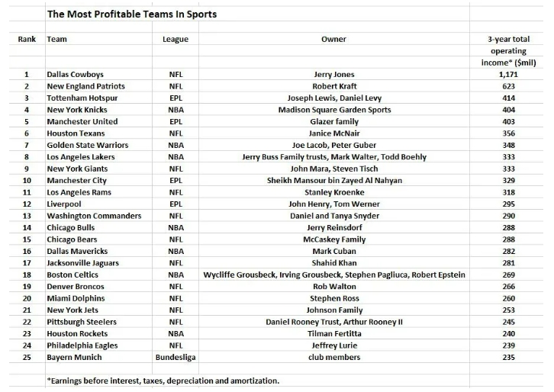Click the Glazer family owner cell
Viewport: 554px width, 392px height.
click(x=334, y=121)
